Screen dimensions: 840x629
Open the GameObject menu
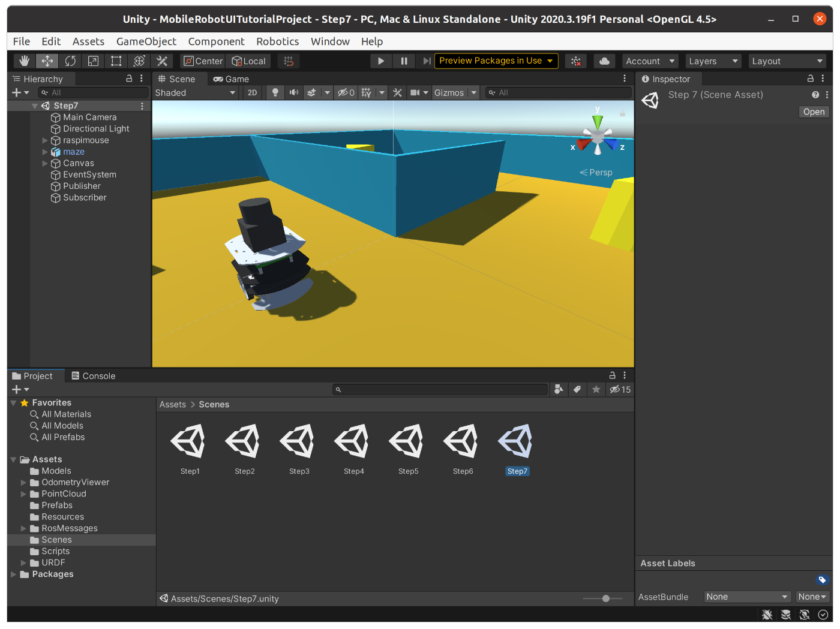click(146, 41)
